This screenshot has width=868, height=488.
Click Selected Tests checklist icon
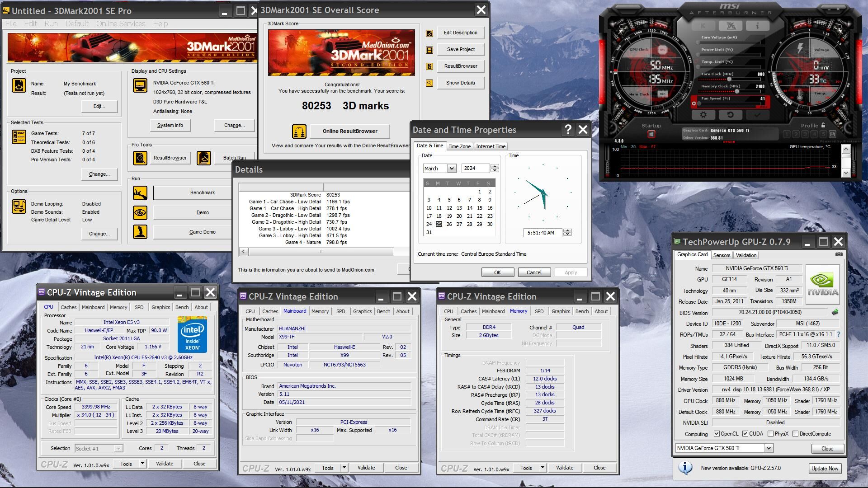19,136
